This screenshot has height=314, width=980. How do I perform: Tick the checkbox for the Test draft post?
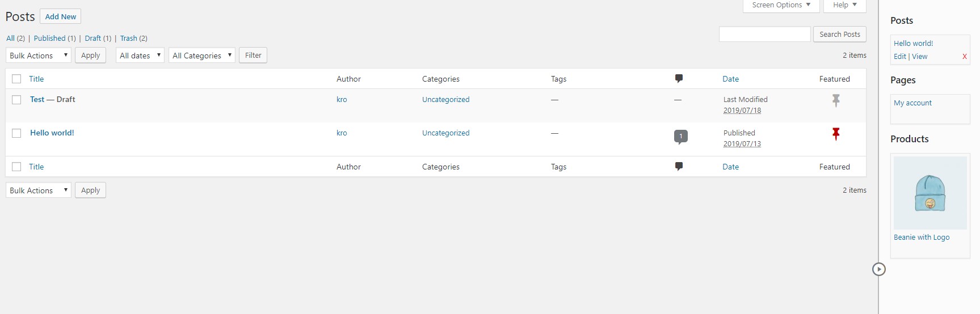(x=16, y=100)
